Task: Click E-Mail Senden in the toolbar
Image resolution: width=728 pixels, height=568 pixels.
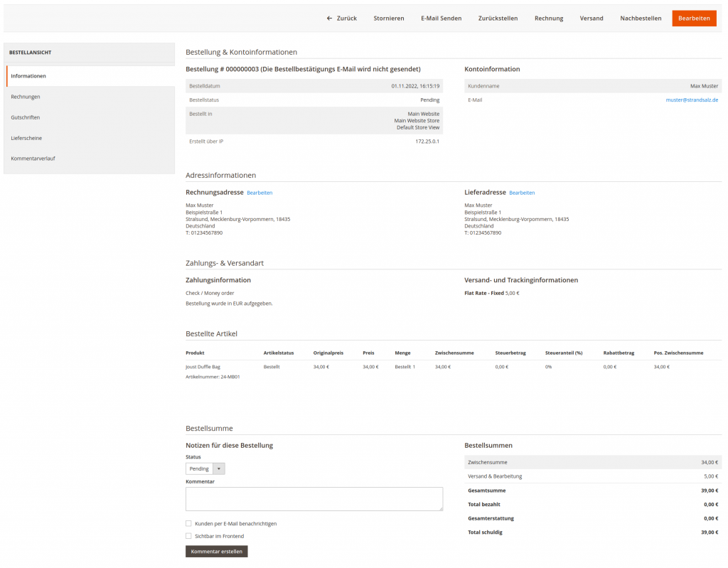Action: click(x=441, y=18)
